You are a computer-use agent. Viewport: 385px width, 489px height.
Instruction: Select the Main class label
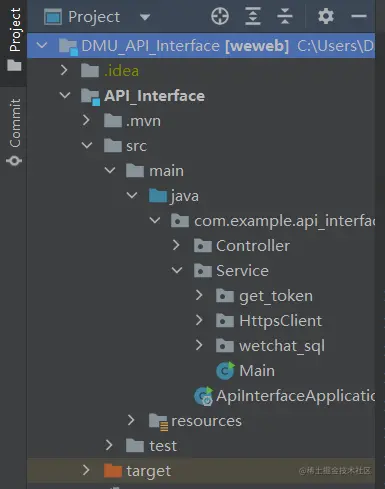point(257,371)
